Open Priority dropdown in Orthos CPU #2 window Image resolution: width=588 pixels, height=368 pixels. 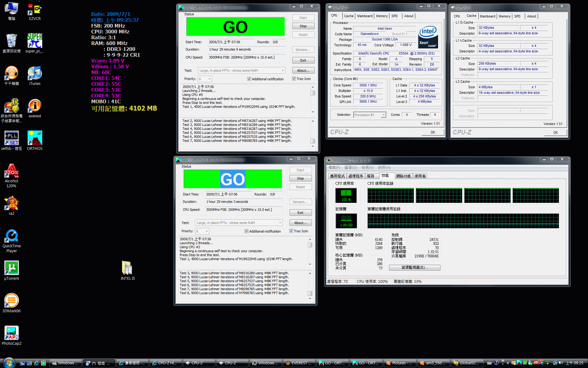coord(202,231)
